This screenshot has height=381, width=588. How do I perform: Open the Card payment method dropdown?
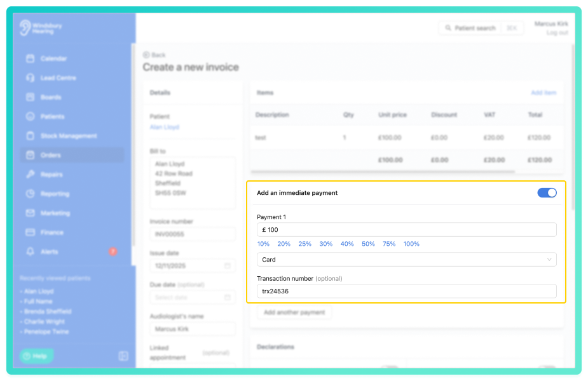click(406, 260)
